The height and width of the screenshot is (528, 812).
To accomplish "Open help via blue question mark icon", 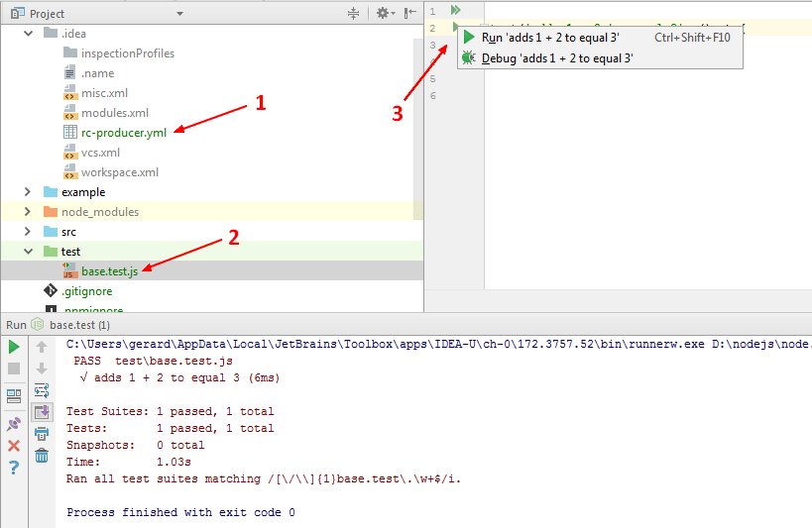I will pyautogui.click(x=14, y=468).
